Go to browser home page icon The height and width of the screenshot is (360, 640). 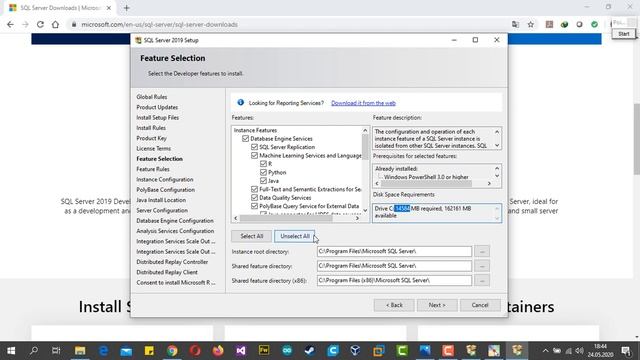click(55, 24)
